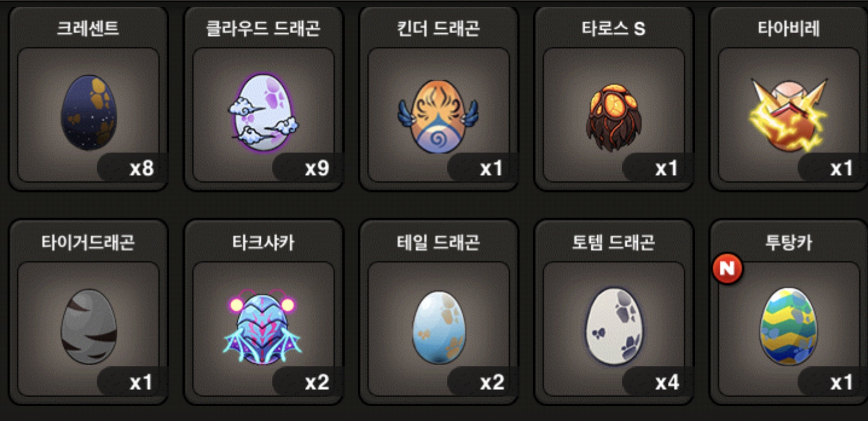This screenshot has height=421, width=868.
Task: Click the x4 count on 토템 드래곤
Action: (x=667, y=383)
